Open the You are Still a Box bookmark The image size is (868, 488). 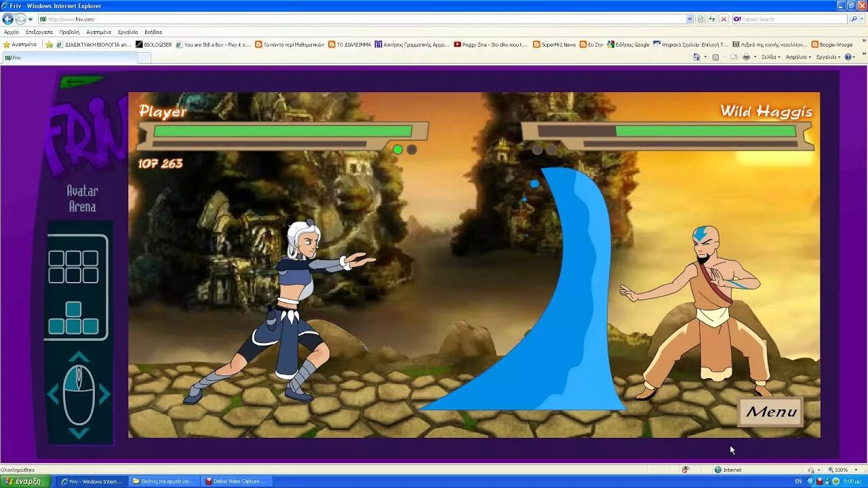tap(213, 45)
